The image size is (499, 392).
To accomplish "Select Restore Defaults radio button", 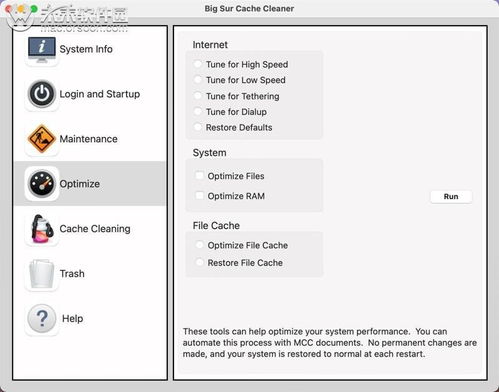I will coord(198,127).
